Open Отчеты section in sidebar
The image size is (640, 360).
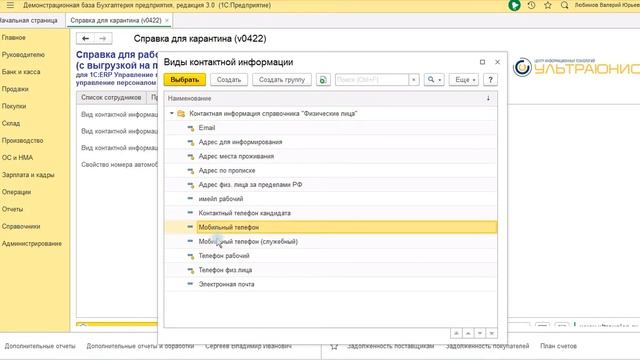pos(12,209)
